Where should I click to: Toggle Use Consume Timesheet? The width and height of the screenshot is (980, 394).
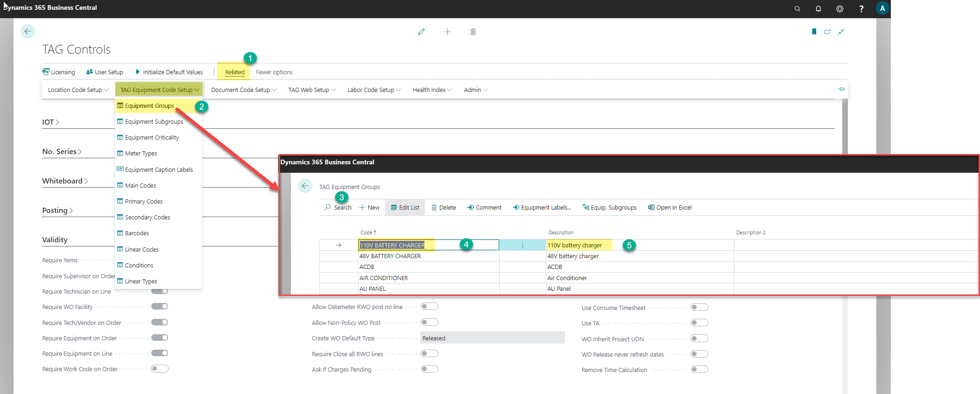(699, 307)
